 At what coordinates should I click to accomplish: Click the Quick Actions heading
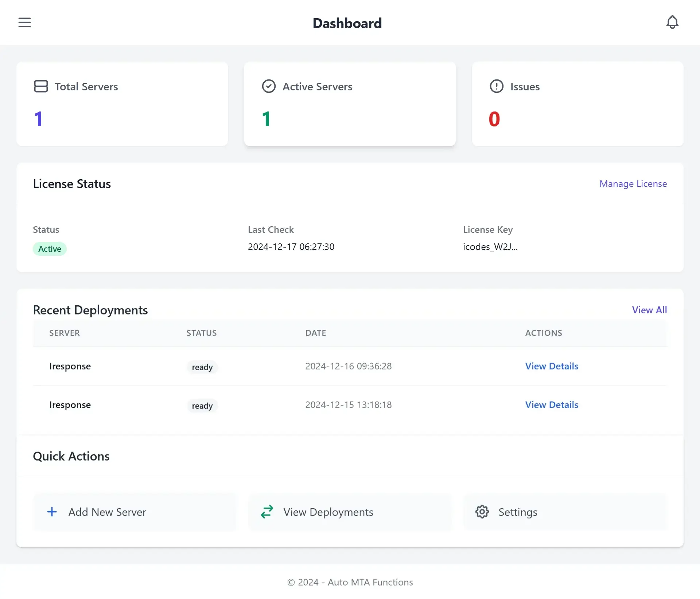[71, 457]
